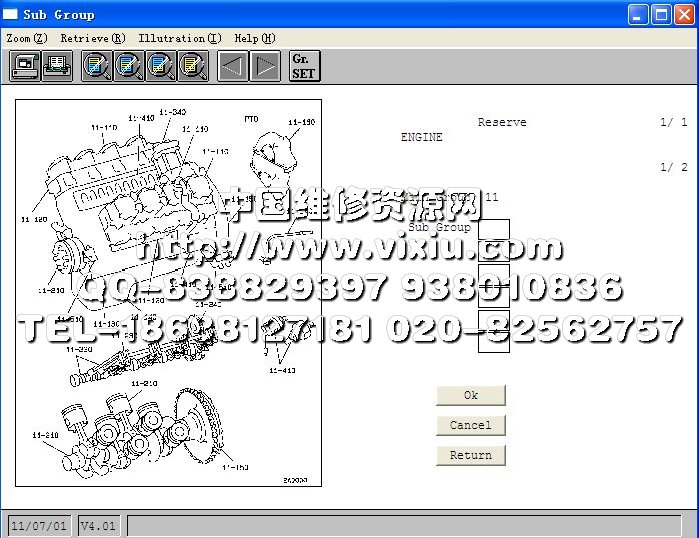Click the third magnifier document search icon
The image size is (699, 538).
[x=161, y=67]
